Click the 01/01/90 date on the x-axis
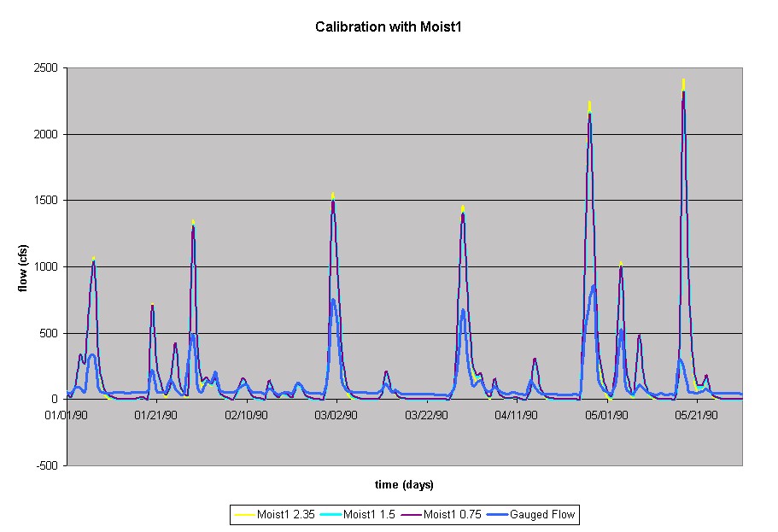The image size is (778, 532). [x=67, y=415]
